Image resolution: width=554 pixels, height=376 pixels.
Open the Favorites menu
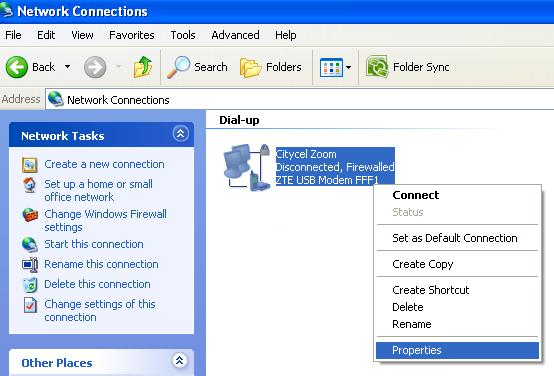131,35
